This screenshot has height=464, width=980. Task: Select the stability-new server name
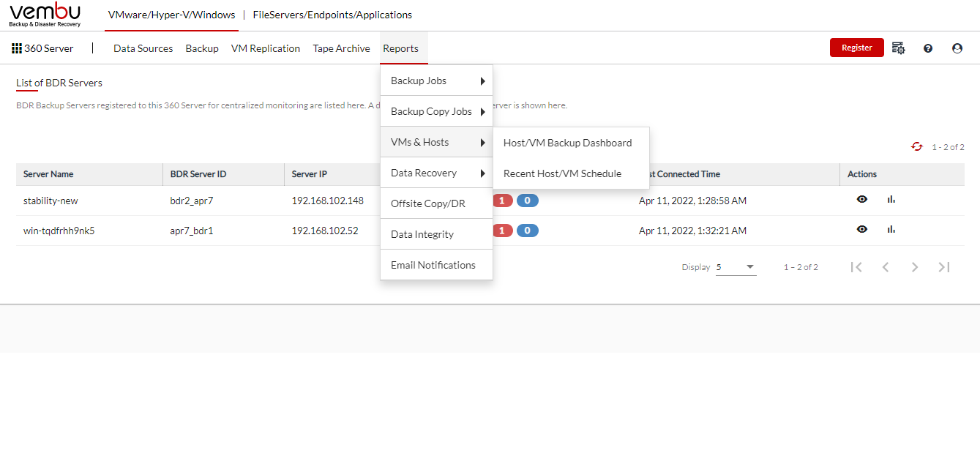click(51, 201)
